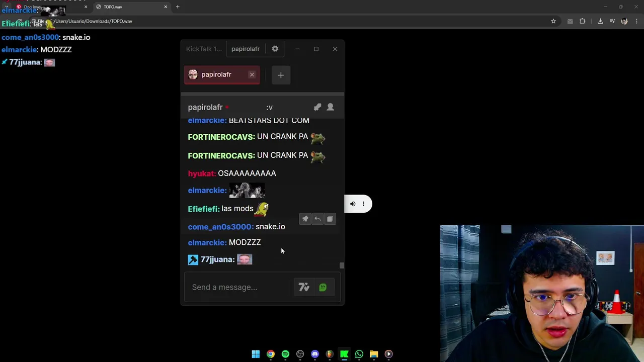Open KickTalk from taskbar

pos(344,354)
